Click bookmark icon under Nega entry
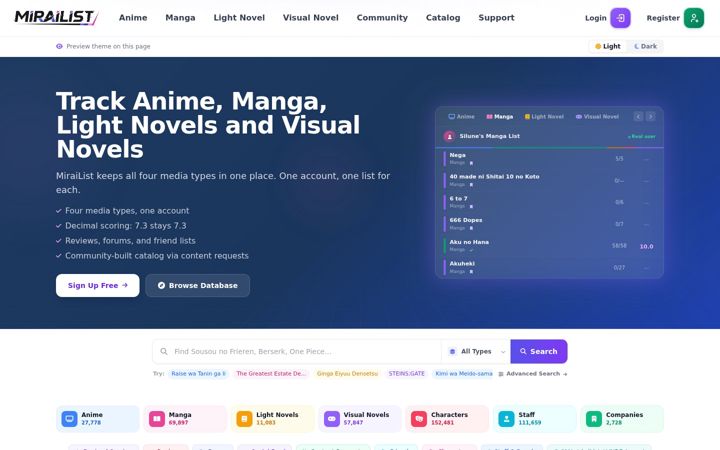 [x=471, y=163]
